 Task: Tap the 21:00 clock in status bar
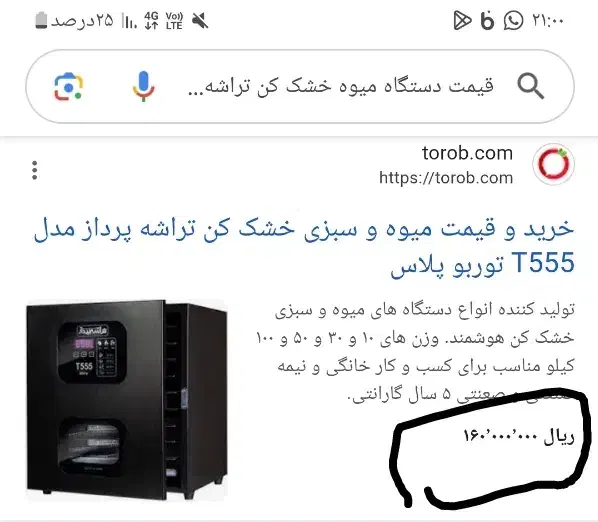(548, 21)
